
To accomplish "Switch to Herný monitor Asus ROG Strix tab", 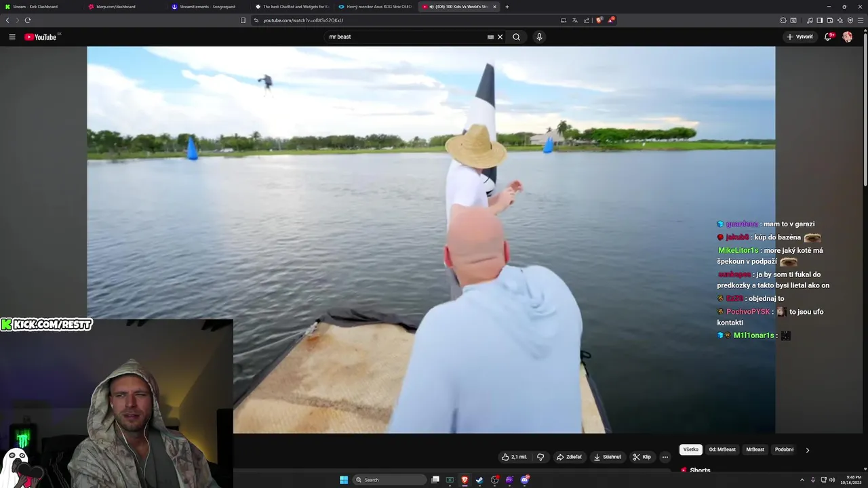I will 374,7.
